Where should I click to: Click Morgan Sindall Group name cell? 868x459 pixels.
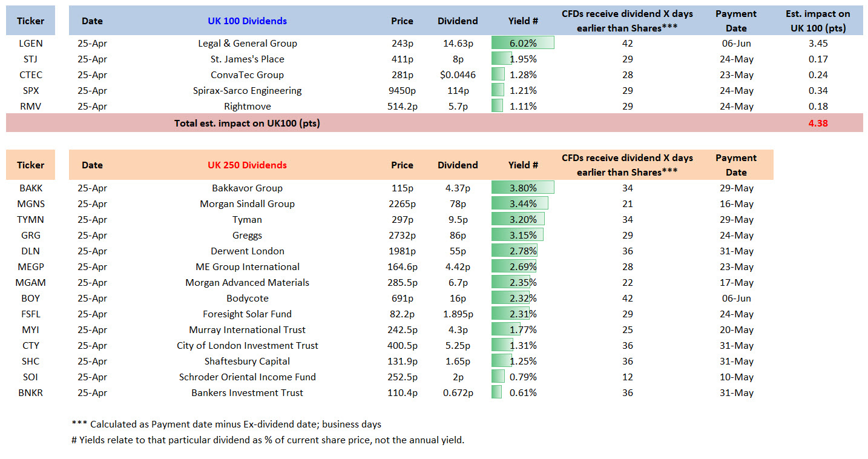[247, 203]
